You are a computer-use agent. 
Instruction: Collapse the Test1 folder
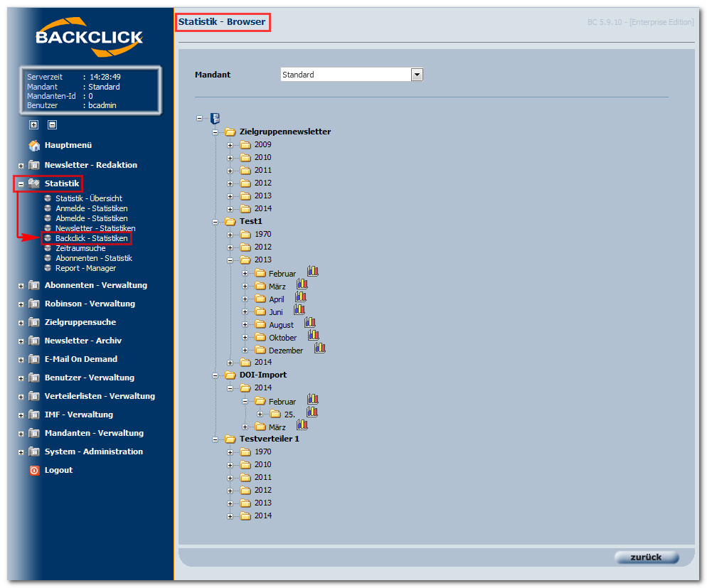pos(215,222)
